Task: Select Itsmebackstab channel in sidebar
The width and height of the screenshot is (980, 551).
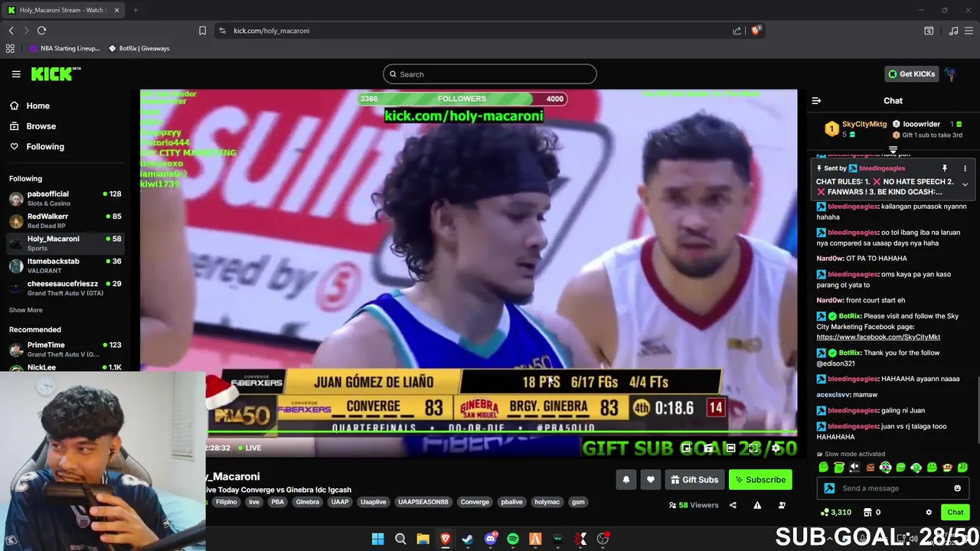Action: pos(65,266)
